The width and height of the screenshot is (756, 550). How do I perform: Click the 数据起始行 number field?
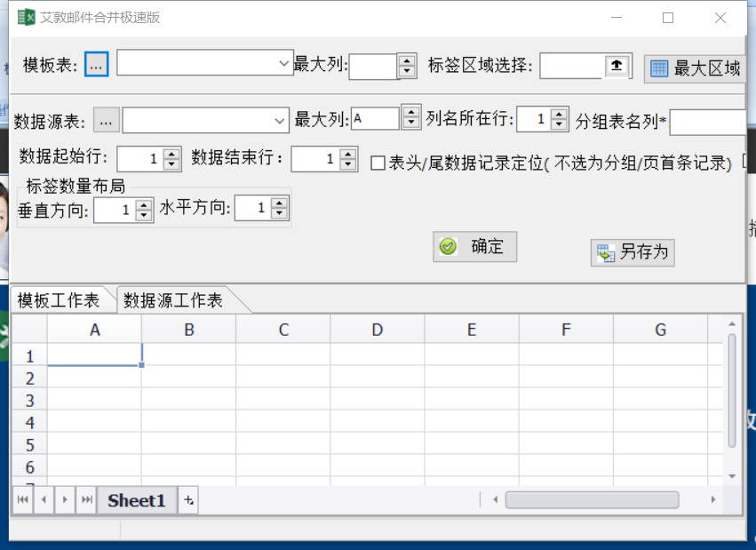140,159
